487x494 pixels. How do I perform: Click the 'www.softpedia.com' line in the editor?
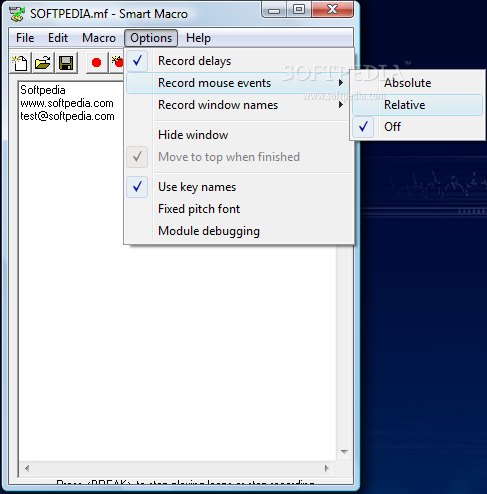point(67,103)
